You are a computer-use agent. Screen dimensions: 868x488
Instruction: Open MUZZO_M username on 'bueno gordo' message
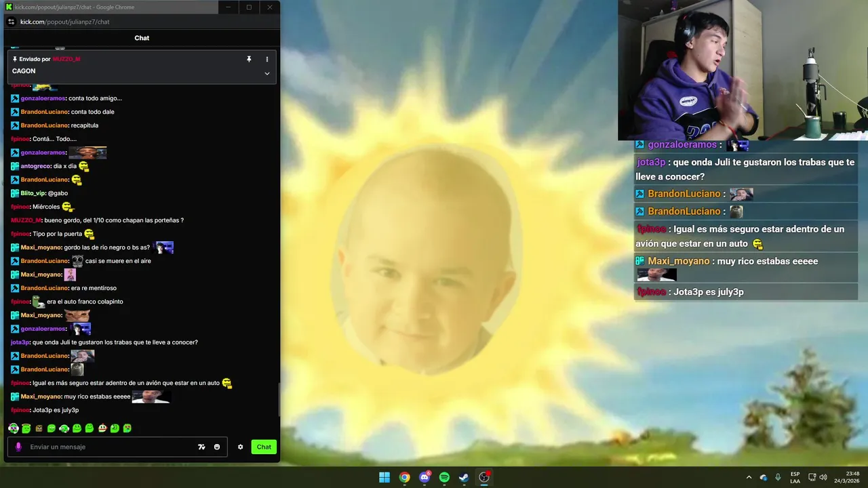coord(26,220)
